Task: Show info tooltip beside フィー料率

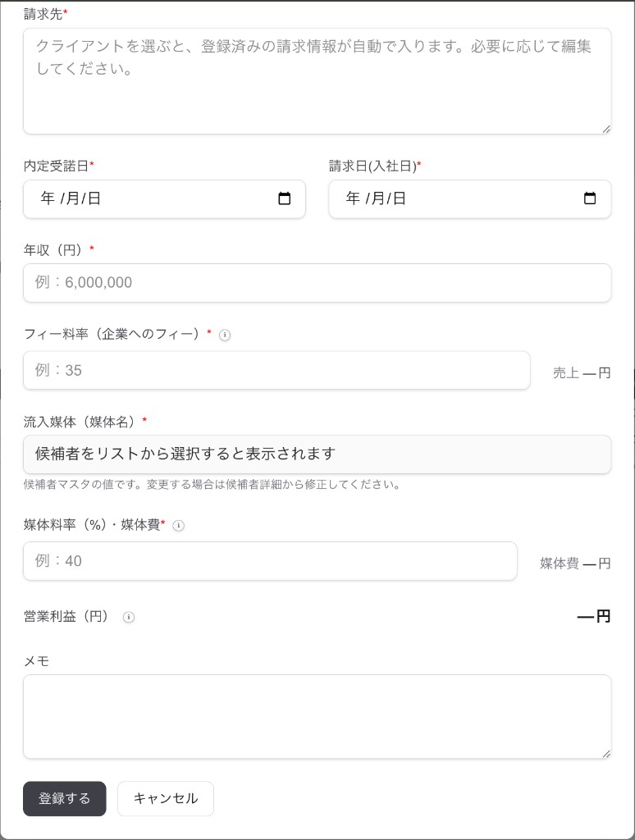Action: pos(225,336)
